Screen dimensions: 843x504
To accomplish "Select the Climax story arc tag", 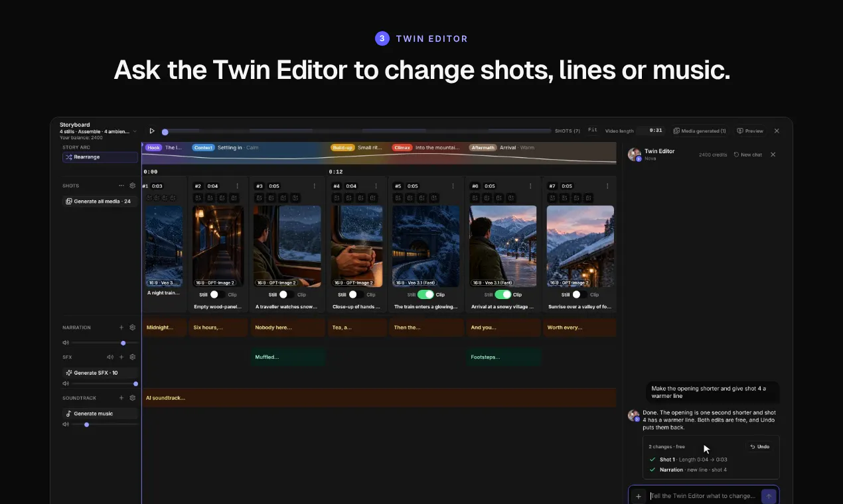I will (x=402, y=148).
